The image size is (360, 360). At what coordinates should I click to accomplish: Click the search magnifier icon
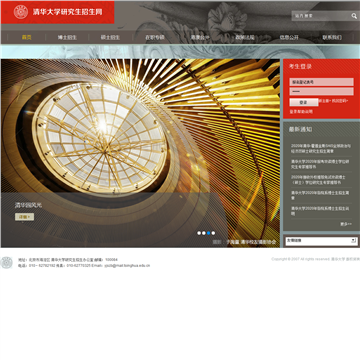pos(354,16)
